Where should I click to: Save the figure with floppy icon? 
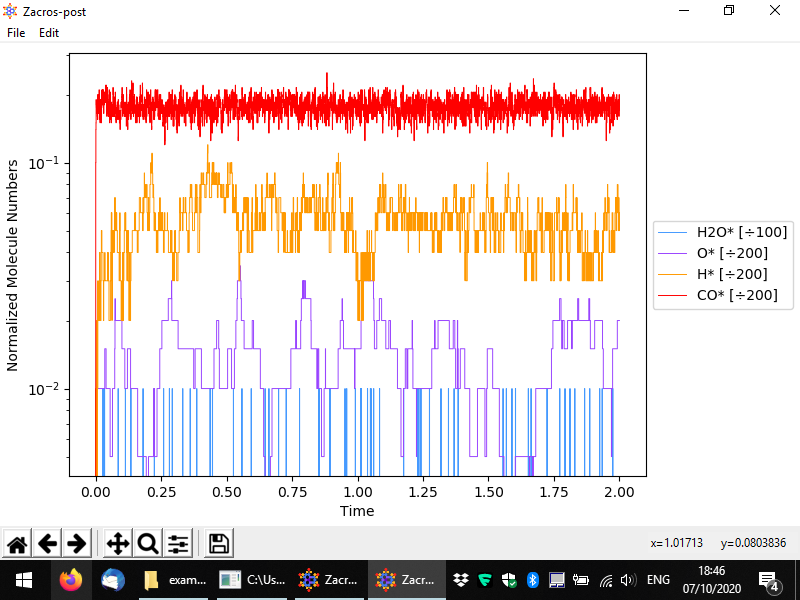[219, 544]
